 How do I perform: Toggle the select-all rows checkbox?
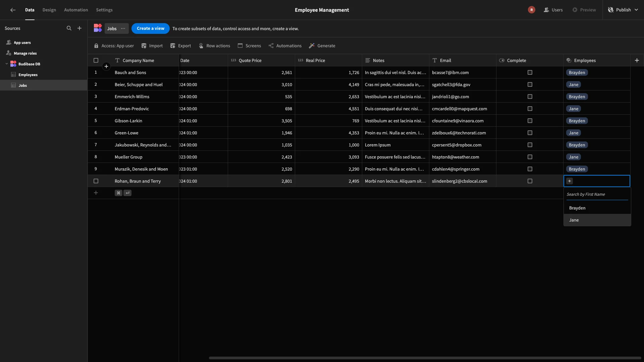(x=96, y=60)
